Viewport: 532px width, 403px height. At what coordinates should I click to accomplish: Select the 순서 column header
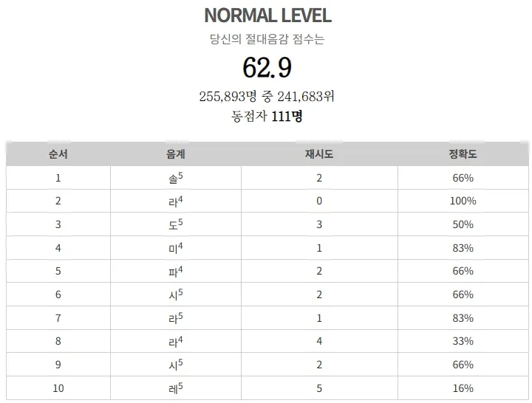point(58,154)
